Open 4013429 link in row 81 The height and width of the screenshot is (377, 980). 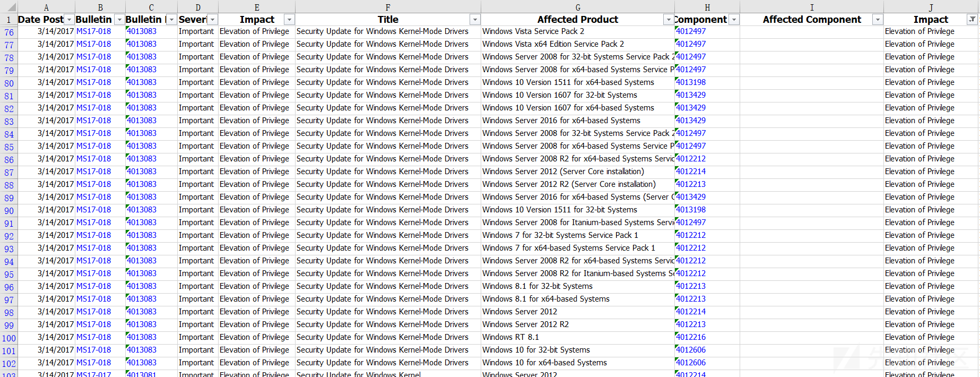(x=691, y=95)
